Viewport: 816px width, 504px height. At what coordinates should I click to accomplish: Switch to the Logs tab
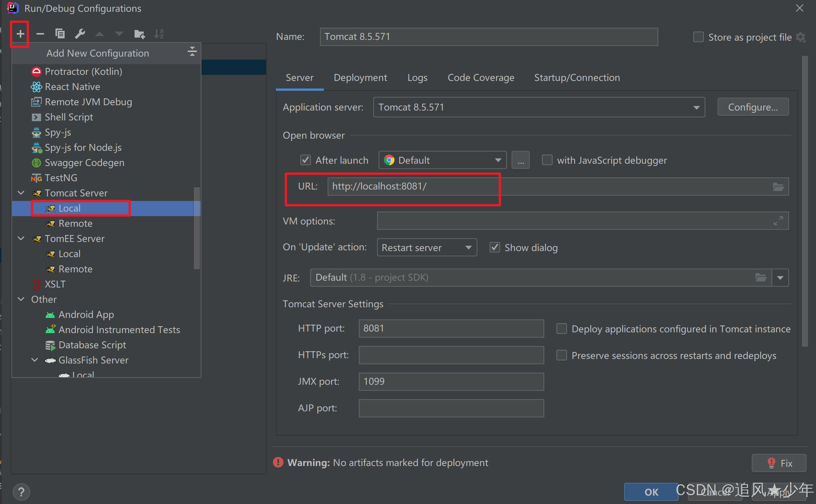pos(417,77)
